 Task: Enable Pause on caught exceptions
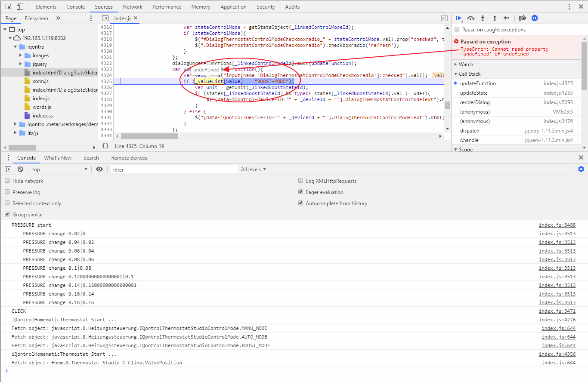tap(457, 30)
